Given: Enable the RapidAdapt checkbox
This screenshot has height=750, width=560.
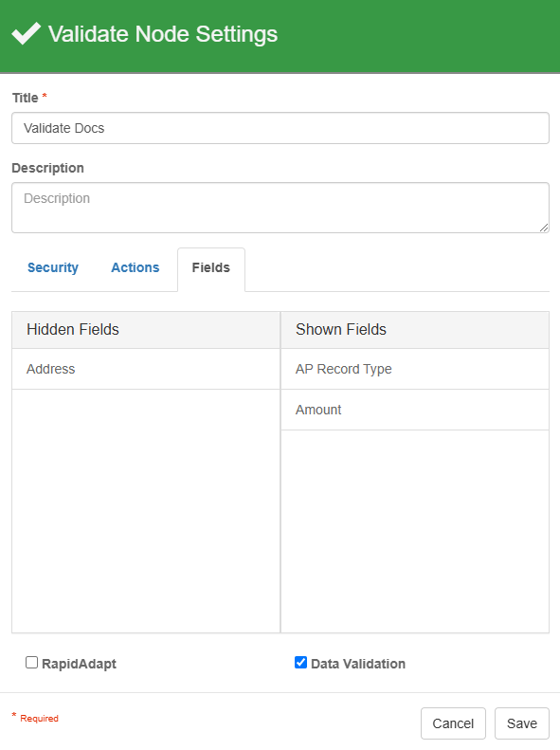Looking at the screenshot, I should tap(31, 663).
